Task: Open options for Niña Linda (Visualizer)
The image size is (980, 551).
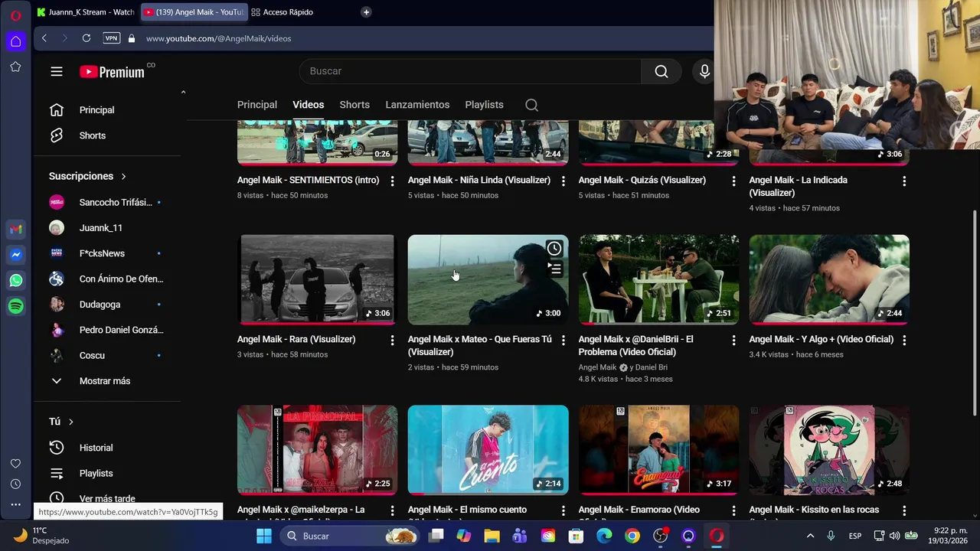Action: 563,181
